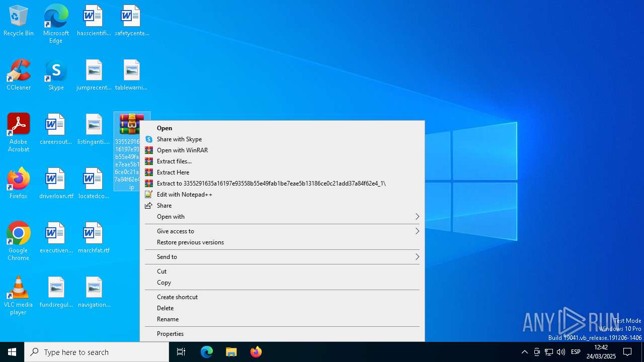Expand the Open with submenu

pyautogui.click(x=282, y=217)
